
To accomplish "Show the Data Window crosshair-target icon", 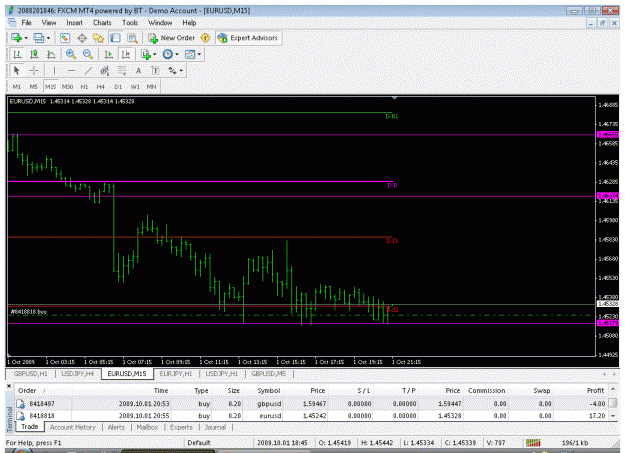I will pos(82,38).
